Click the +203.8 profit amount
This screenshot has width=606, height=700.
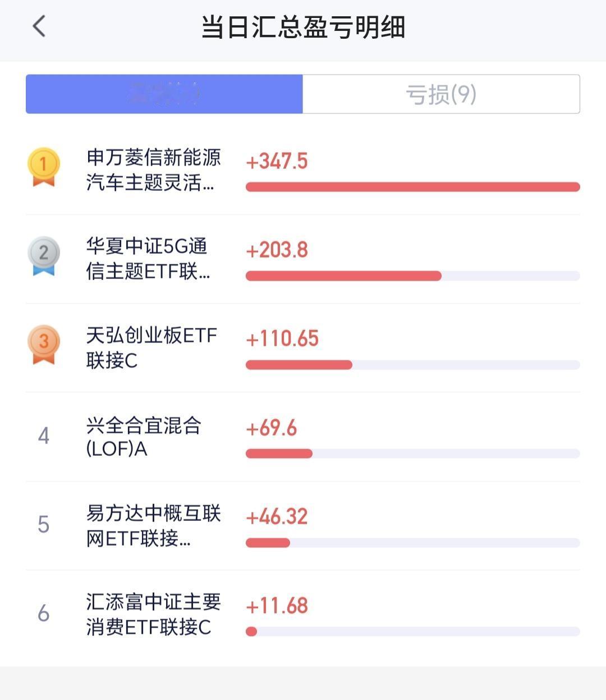[x=277, y=250]
